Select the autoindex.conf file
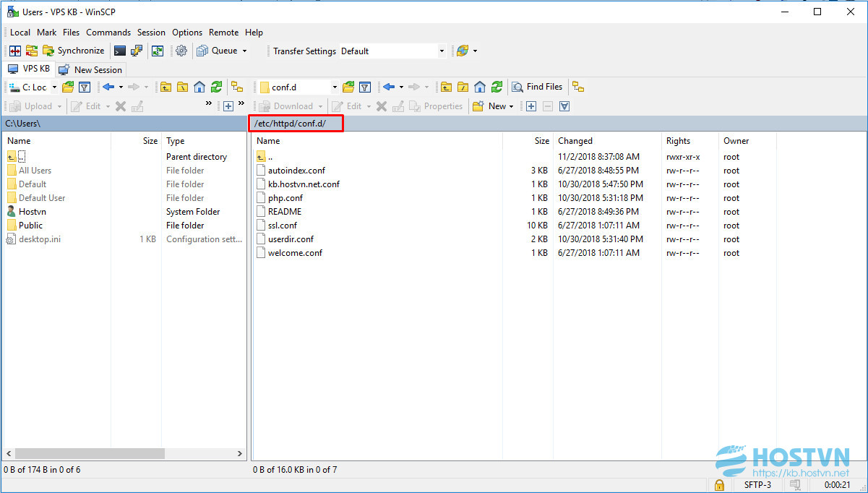This screenshot has height=493, width=868. coord(296,171)
